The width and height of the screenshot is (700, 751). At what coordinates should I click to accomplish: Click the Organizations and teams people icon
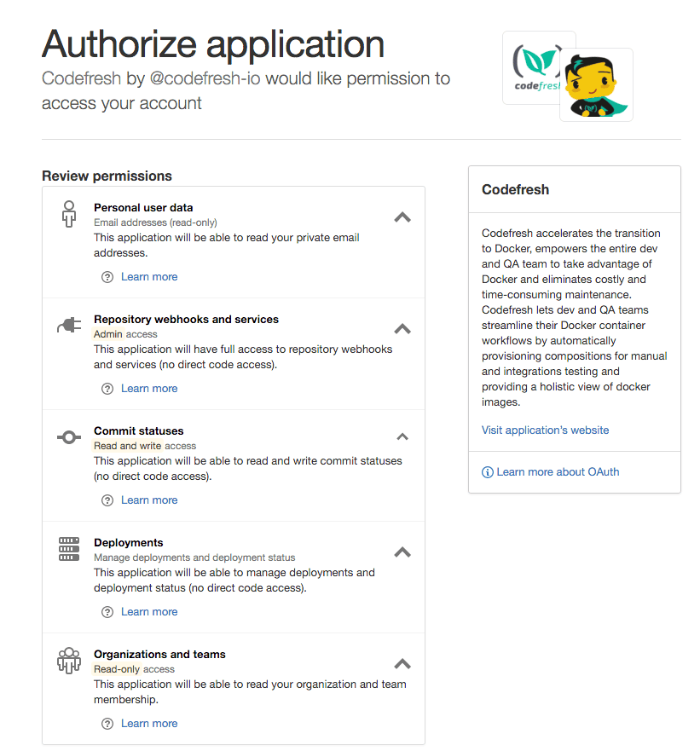tap(69, 661)
